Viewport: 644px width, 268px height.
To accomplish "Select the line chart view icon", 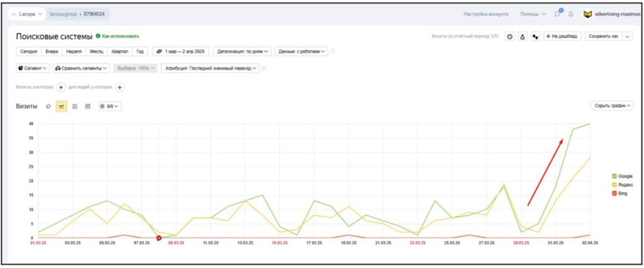I will (x=62, y=106).
